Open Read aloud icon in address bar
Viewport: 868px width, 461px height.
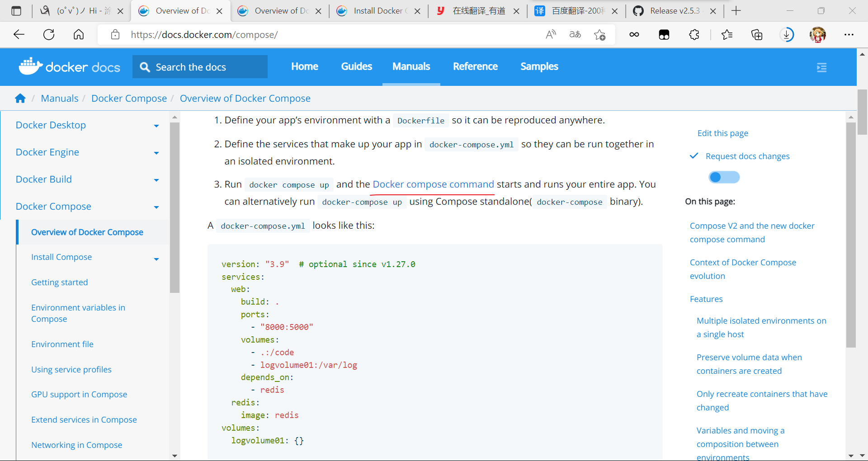tap(551, 35)
